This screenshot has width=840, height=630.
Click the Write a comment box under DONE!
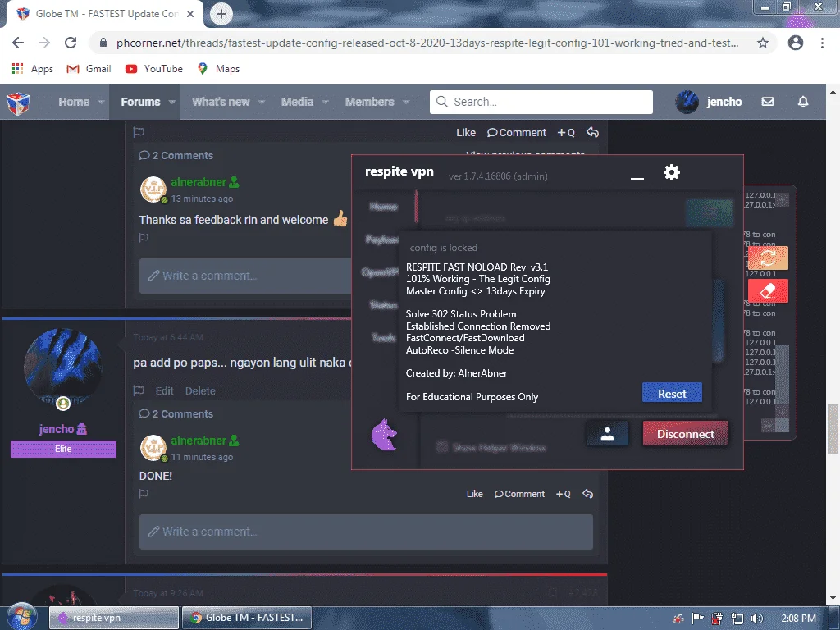[x=366, y=532]
